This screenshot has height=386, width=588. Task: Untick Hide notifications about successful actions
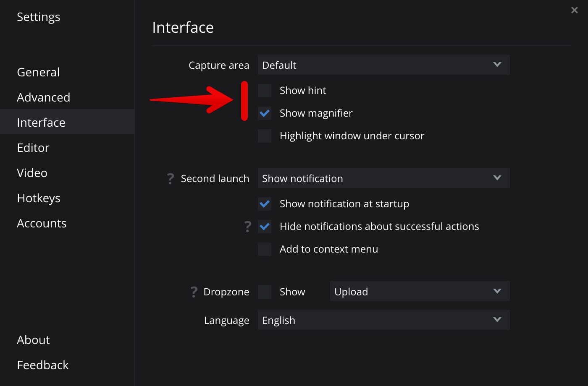tap(265, 227)
